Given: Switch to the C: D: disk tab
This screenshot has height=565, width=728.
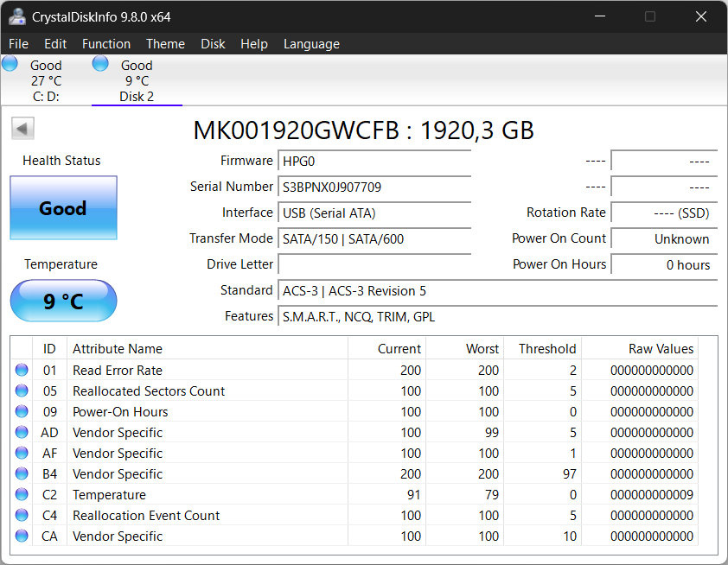Looking at the screenshot, I should coord(46,80).
